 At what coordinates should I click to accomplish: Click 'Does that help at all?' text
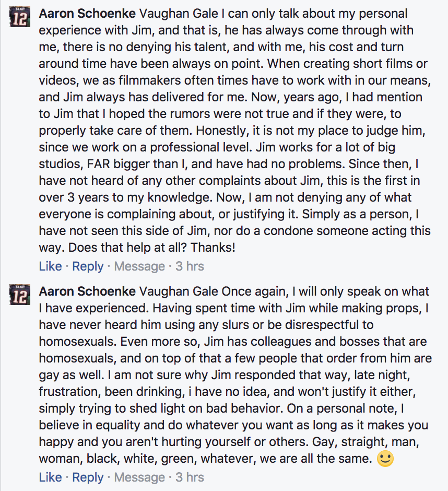point(127,248)
